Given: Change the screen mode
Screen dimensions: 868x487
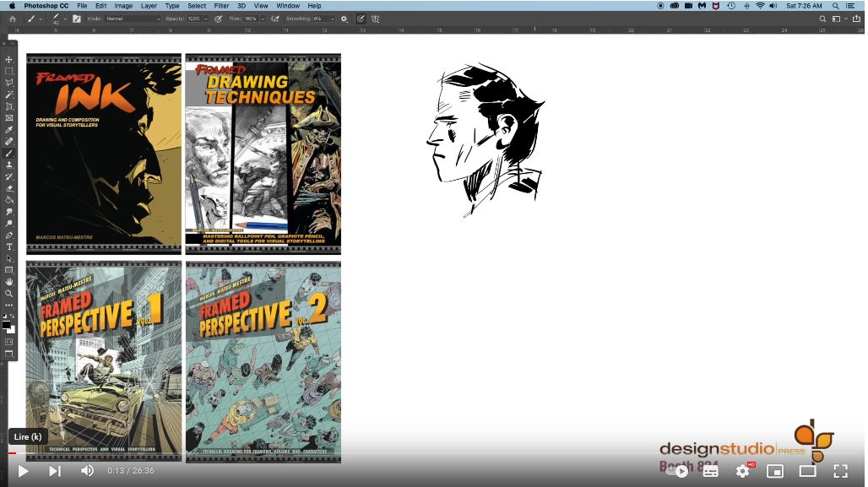Looking at the screenshot, I should point(8,354).
